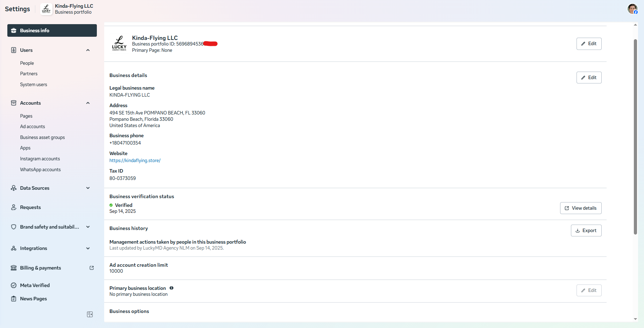Screen dimensions: 644x328
Task: Open Instagram accounts
Action: 40,159
